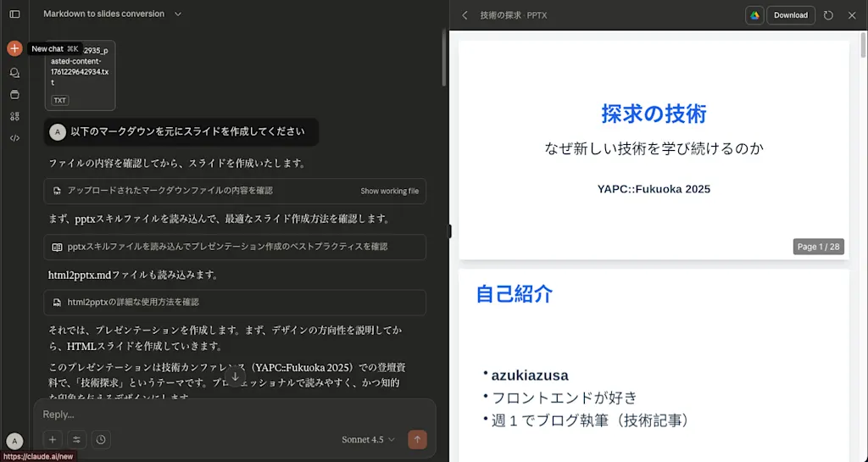
Task: Open search and tools settings icon
Action: coord(77,439)
